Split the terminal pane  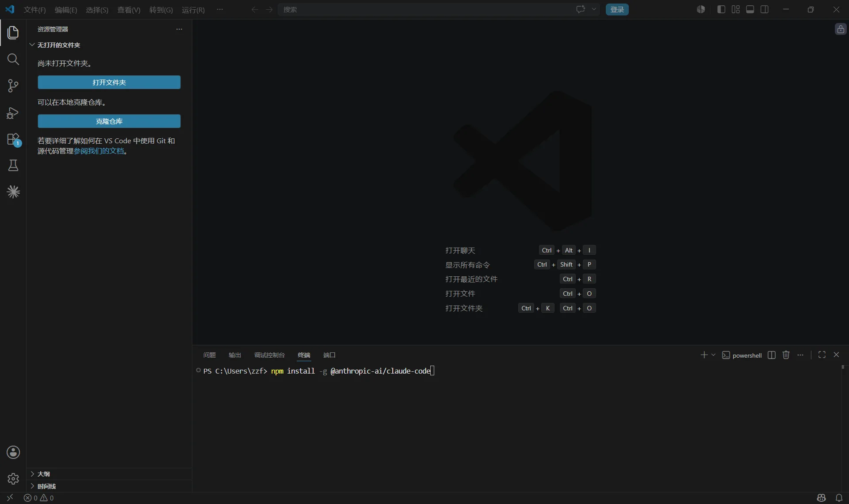(x=772, y=355)
